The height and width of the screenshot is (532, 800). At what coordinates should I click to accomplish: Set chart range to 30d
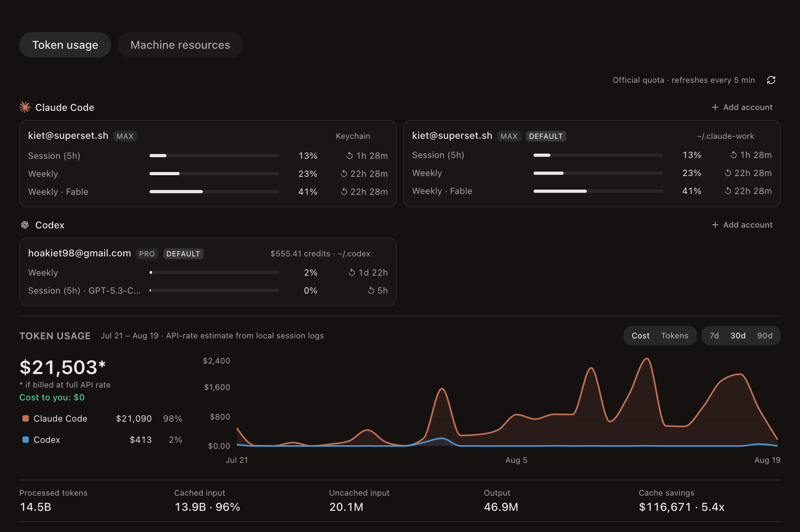pyautogui.click(x=738, y=336)
